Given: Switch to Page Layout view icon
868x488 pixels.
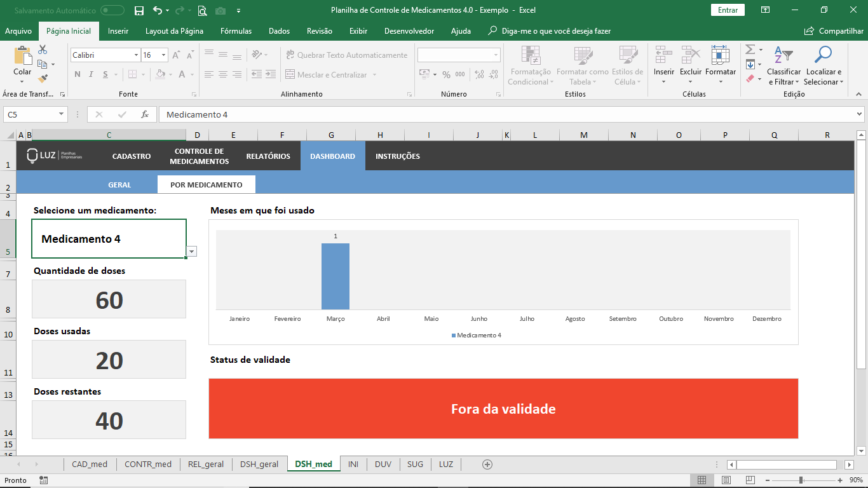Looking at the screenshot, I should tap(726, 480).
